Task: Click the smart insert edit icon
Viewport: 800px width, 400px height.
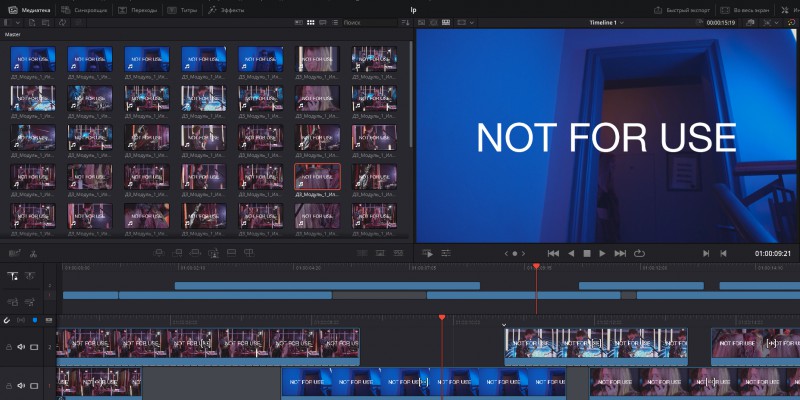Action: click(x=159, y=253)
